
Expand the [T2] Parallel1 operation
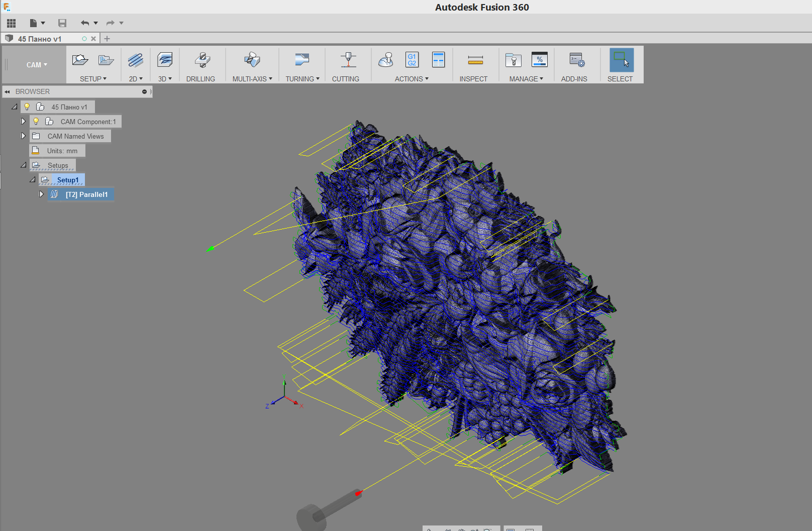(42, 194)
